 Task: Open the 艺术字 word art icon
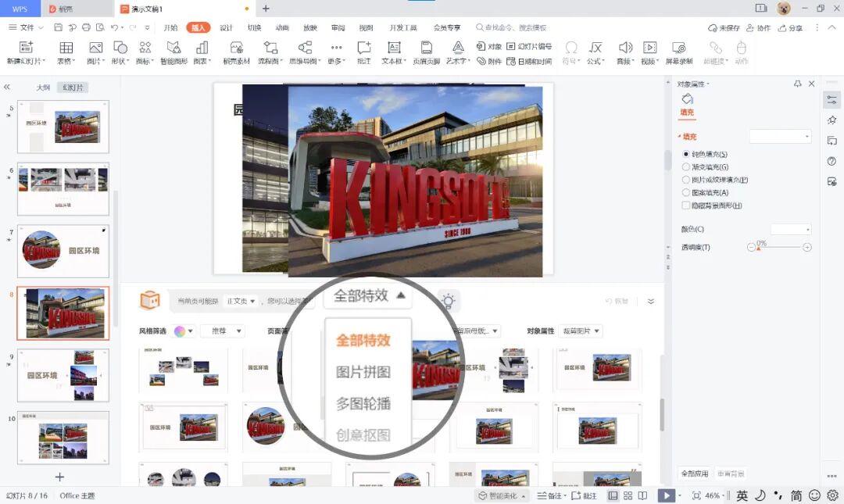[457, 48]
